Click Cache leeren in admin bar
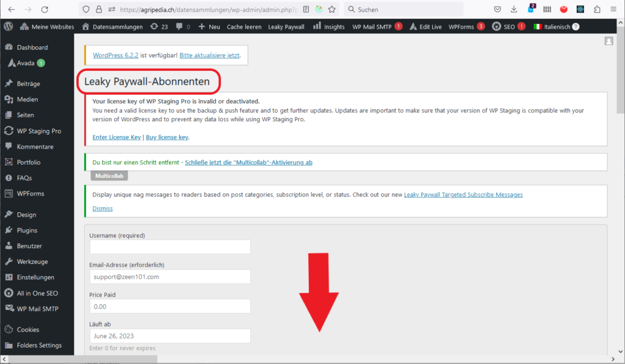Viewport: 625px width, 364px height. click(244, 27)
